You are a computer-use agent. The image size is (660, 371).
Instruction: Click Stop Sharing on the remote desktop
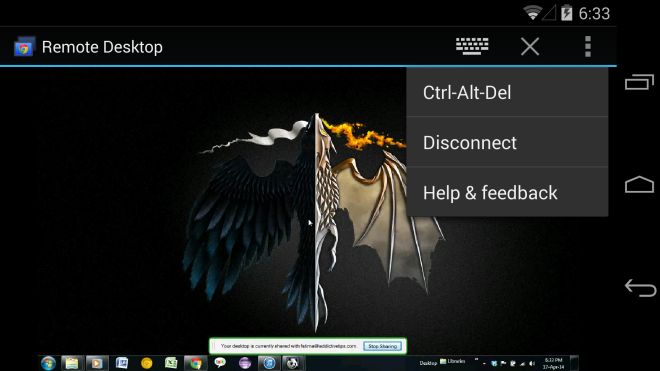pyautogui.click(x=382, y=346)
